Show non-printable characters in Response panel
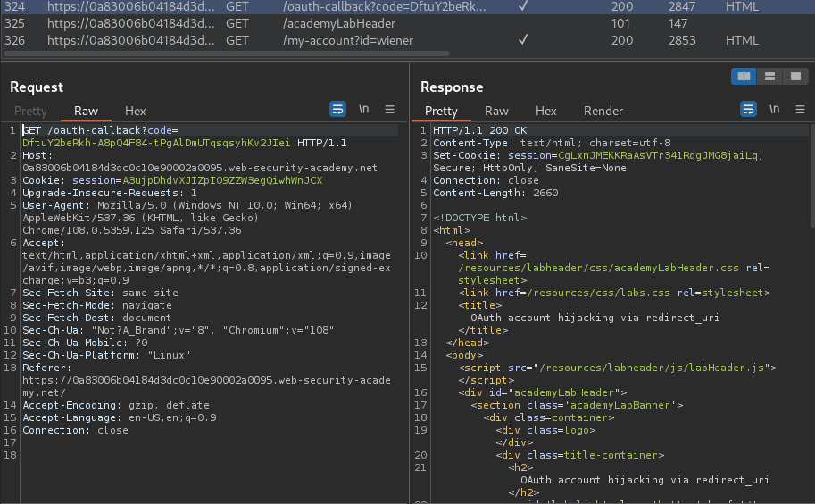The image size is (815, 504). pos(775,109)
